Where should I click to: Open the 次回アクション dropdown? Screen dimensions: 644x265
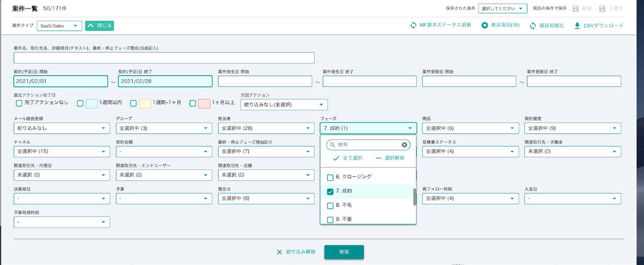[x=284, y=105]
